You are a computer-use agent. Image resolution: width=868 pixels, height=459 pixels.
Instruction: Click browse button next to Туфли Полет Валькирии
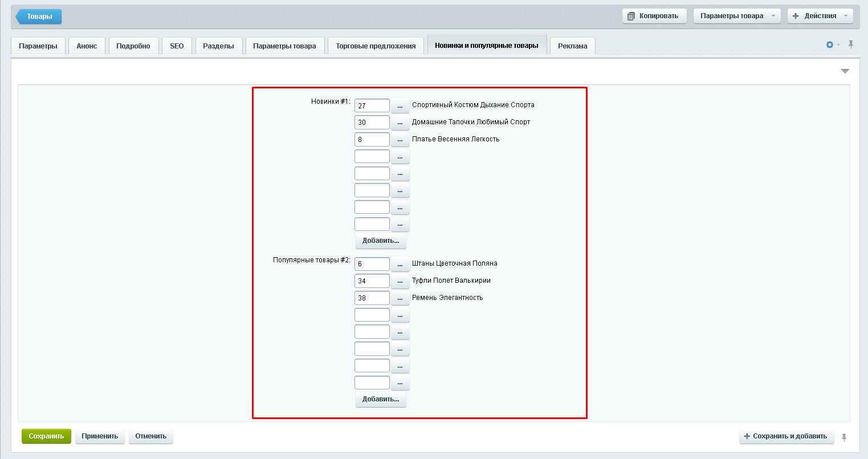[400, 281]
